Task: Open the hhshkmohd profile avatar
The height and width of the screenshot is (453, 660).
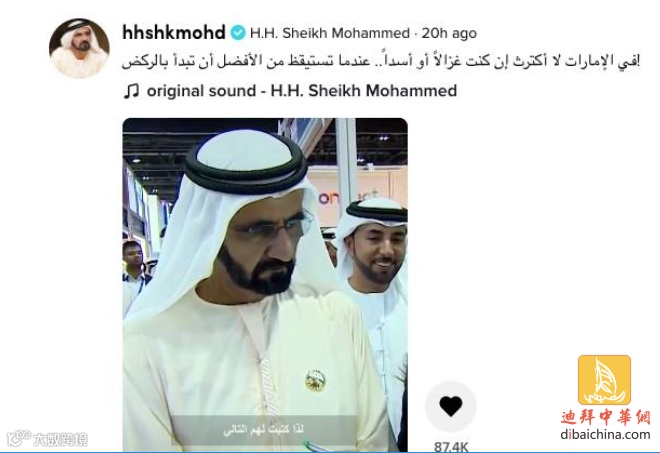Action: [79, 48]
